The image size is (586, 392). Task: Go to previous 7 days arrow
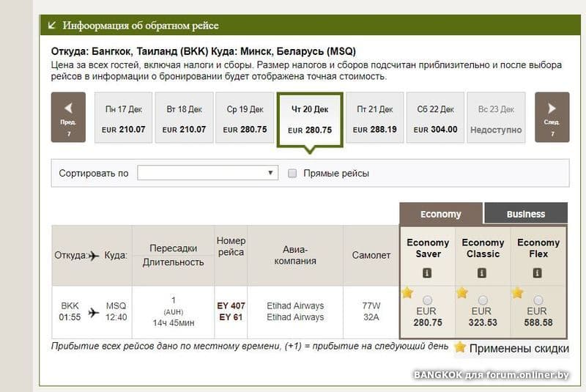(x=68, y=117)
